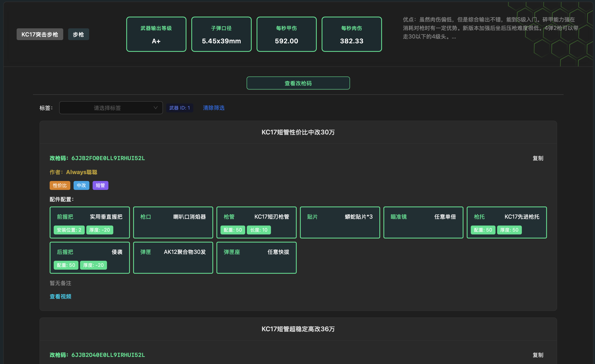Image resolution: width=595 pixels, height=364 pixels.
Task: Open the 请选择标签 tag dropdown
Action: pos(111,108)
